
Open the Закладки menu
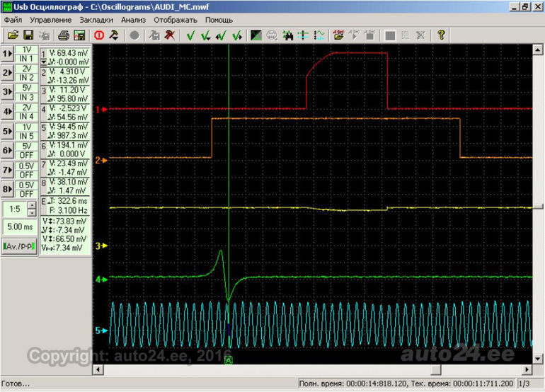pyautogui.click(x=96, y=20)
